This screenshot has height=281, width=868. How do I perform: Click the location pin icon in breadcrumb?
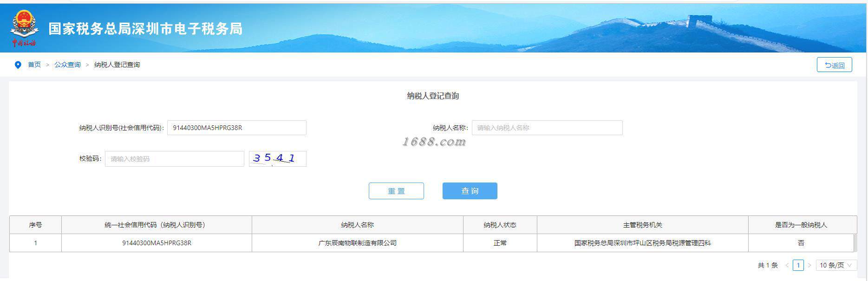tap(18, 65)
